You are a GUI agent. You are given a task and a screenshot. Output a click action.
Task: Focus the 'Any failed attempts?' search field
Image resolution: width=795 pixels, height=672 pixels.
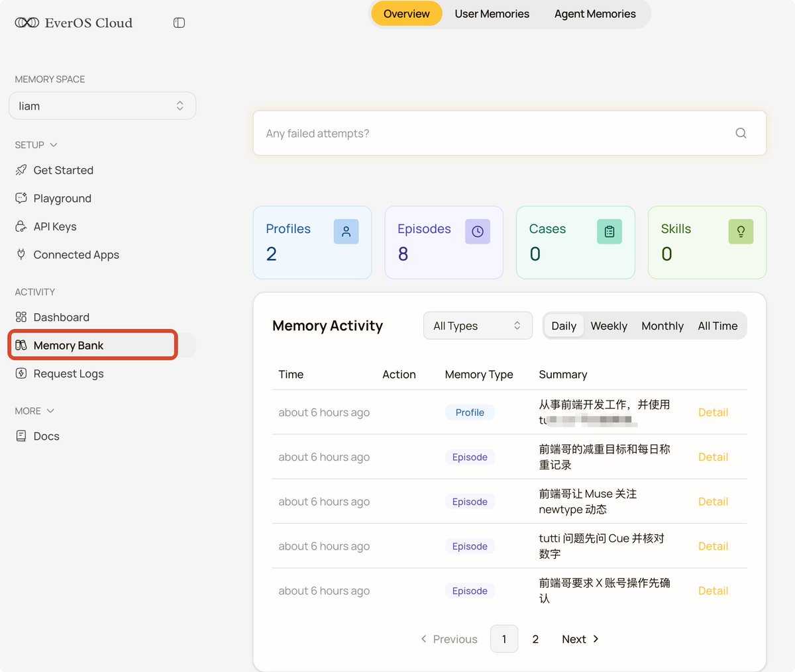(x=509, y=133)
